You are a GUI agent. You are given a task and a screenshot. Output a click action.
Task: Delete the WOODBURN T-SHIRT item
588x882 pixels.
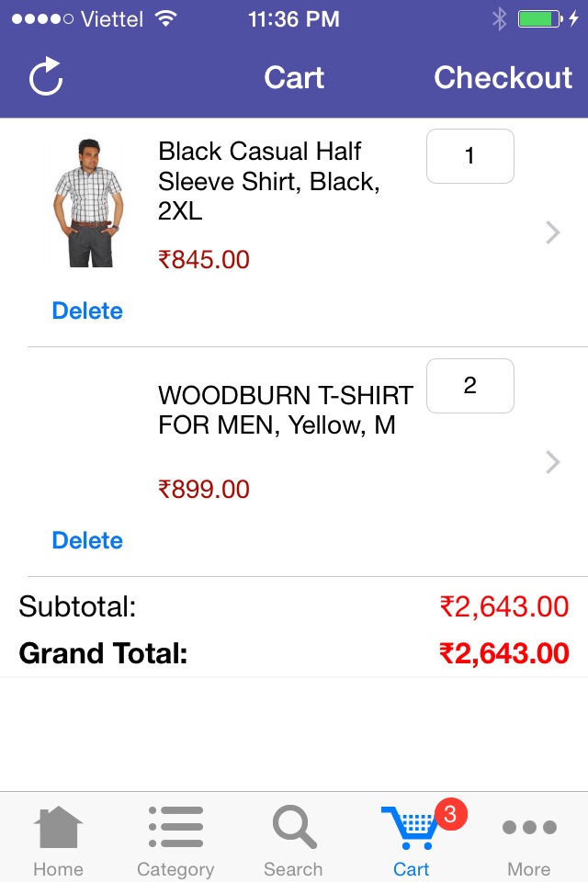click(87, 540)
